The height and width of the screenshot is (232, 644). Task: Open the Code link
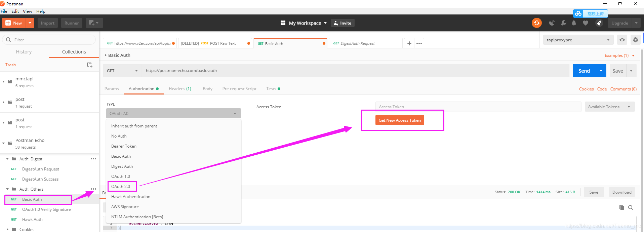602,89
